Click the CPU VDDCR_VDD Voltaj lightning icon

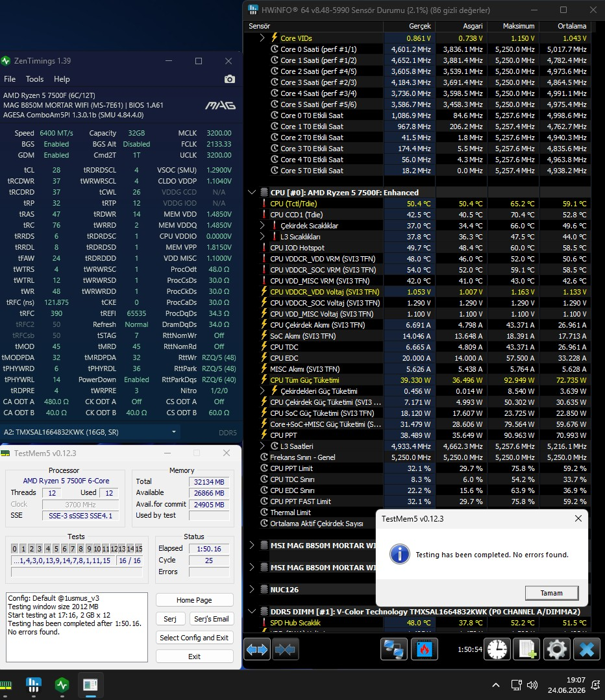[264, 291]
